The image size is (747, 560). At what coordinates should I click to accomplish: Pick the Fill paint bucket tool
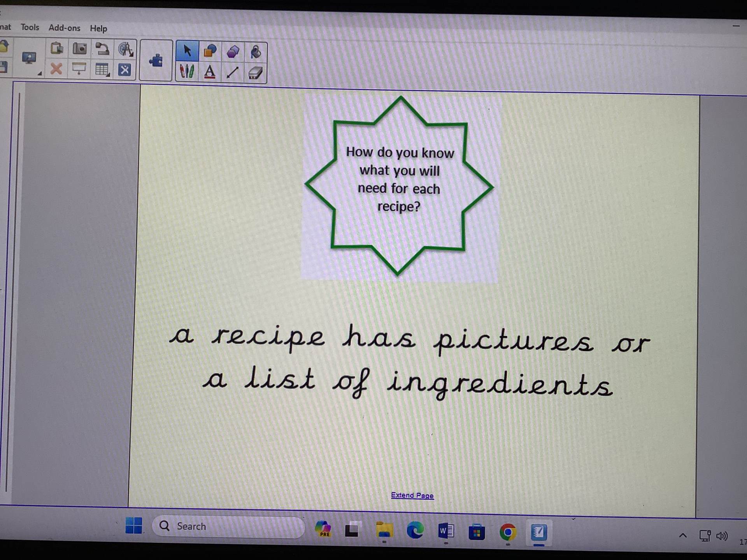point(256,52)
